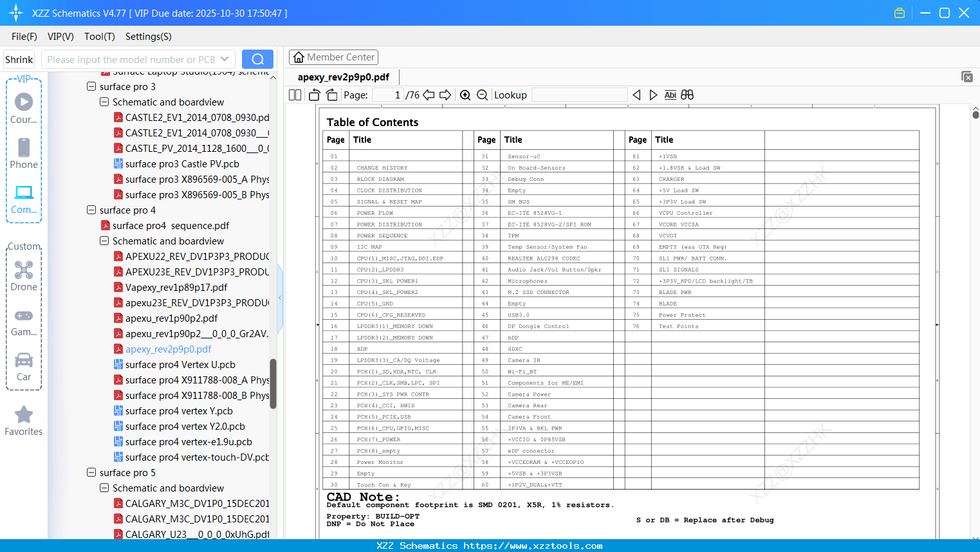This screenshot has width=980, height=552.
Task: Click the M.2 SSD CONNECTOR contents entry
Action: point(539,292)
